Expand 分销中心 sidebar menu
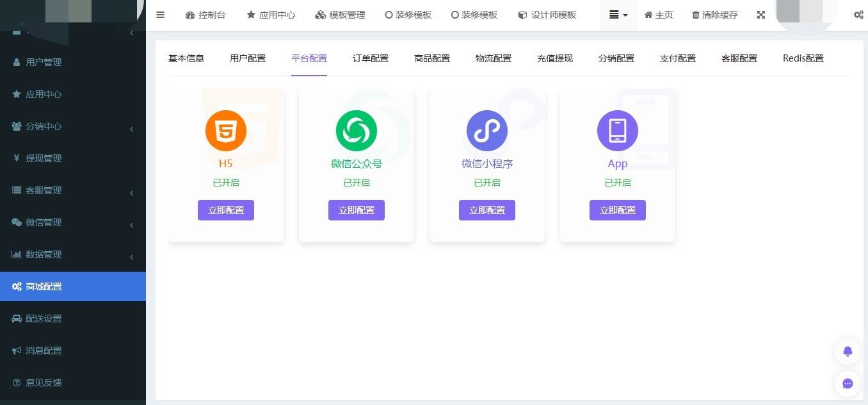This screenshot has width=868, height=405. [73, 126]
